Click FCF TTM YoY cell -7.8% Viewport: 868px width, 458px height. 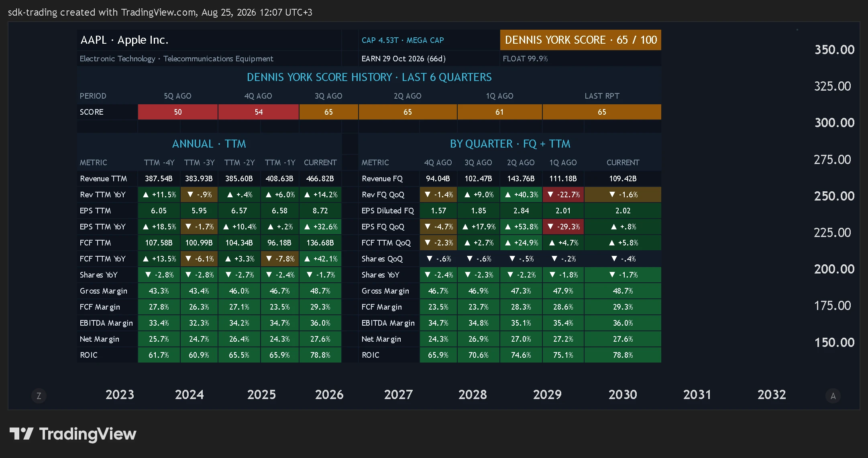[280, 259]
